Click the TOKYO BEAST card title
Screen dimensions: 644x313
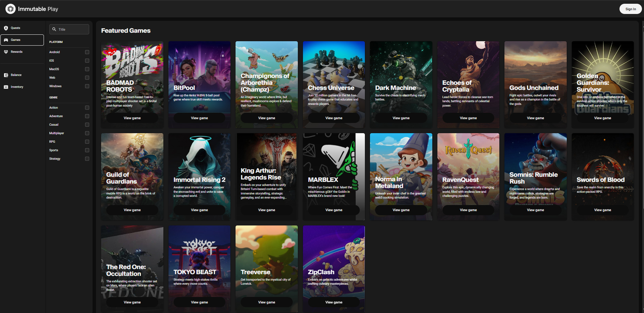coord(195,272)
